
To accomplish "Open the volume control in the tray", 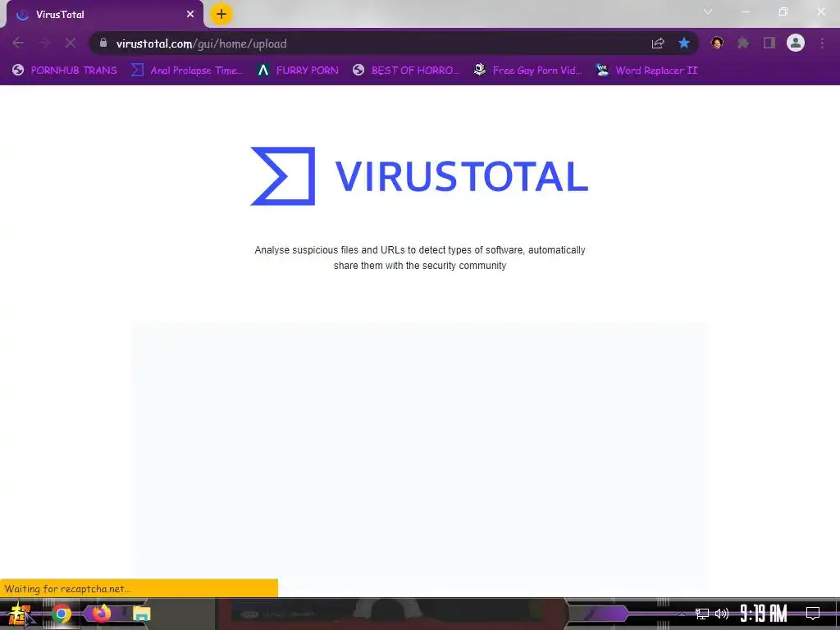I will point(722,614).
